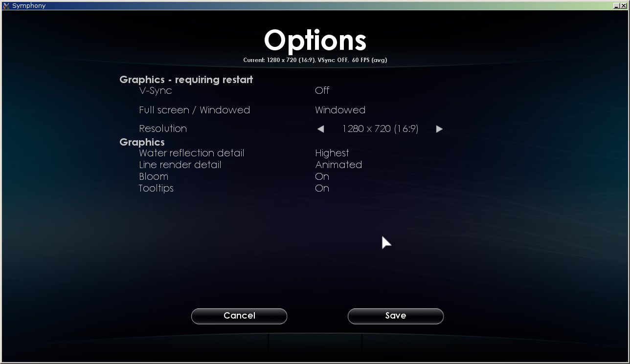Change the Line render detail Animated value

click(x=338, y=165)
